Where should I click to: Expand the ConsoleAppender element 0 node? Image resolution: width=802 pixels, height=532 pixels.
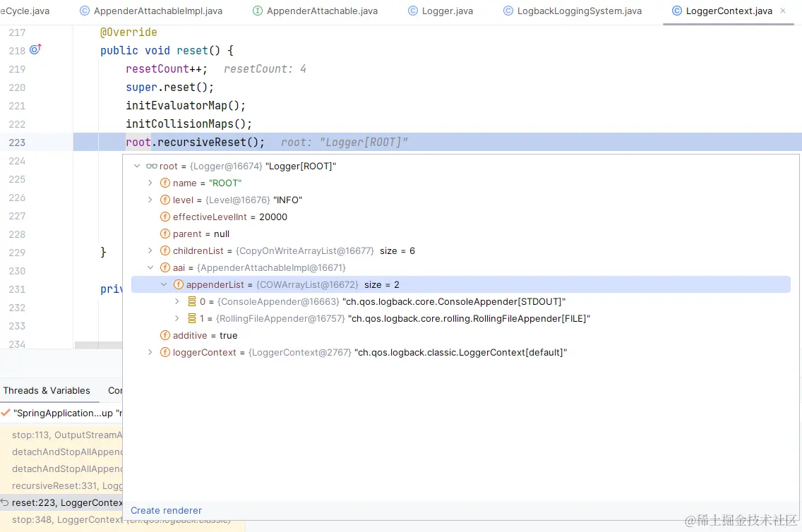[177, 301]
